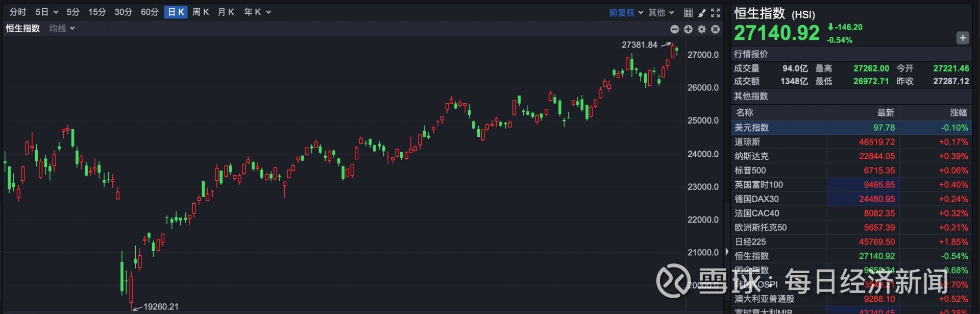Screen dimensions: 980x314
Task: Select the 美元指数 row in list
Action: coord(851,128)
